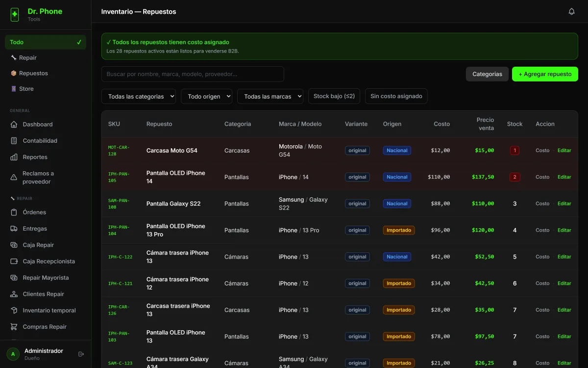
Task: Click the Agregar repuesto button
Action: [545, 74]
